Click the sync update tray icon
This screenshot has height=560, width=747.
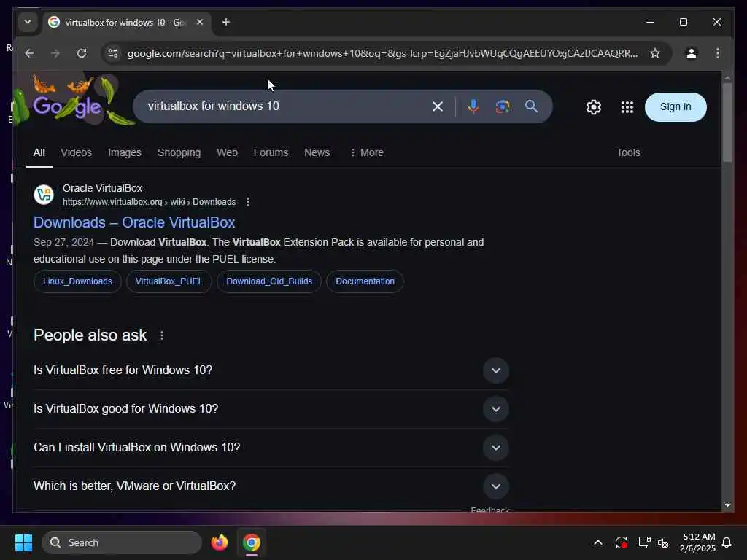tap(621, 542)
